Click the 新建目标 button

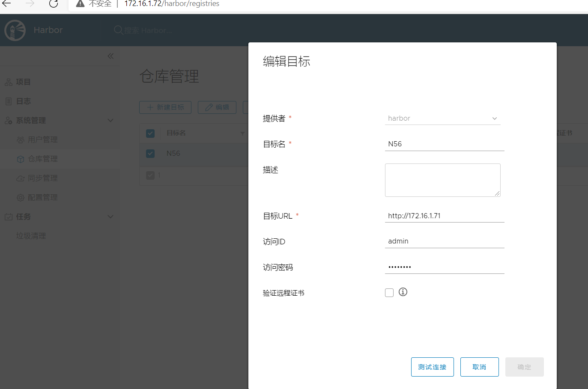point(165,107)
